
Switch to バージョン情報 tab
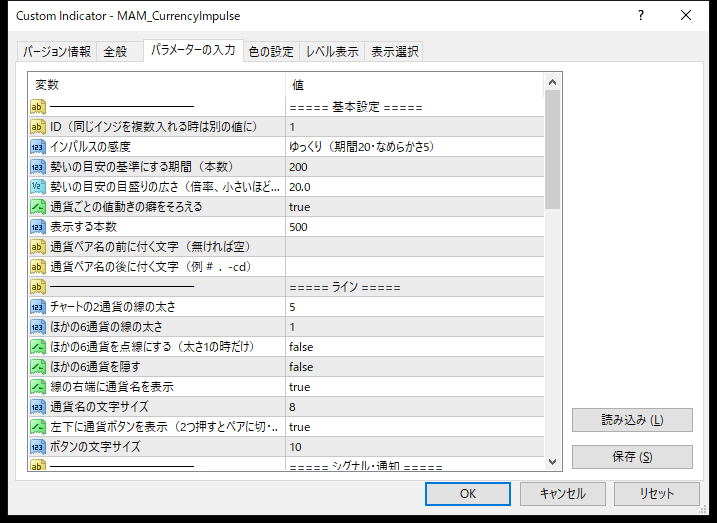tap(57, 51)
